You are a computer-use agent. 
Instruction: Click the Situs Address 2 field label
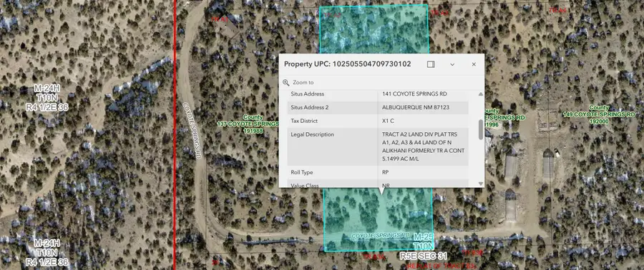310,107
